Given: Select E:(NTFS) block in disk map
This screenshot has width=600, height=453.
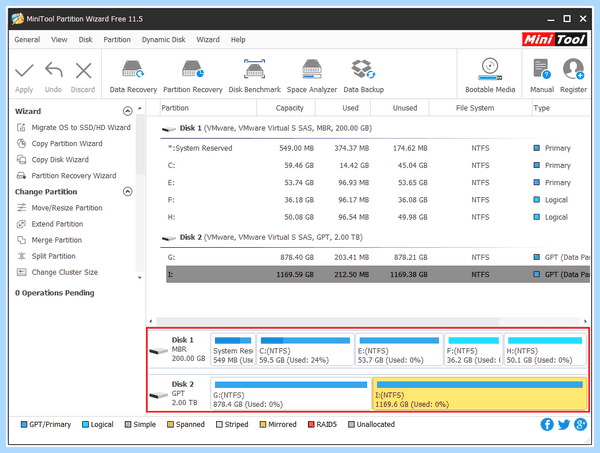Looking at the screenshot, I should 399,349.
